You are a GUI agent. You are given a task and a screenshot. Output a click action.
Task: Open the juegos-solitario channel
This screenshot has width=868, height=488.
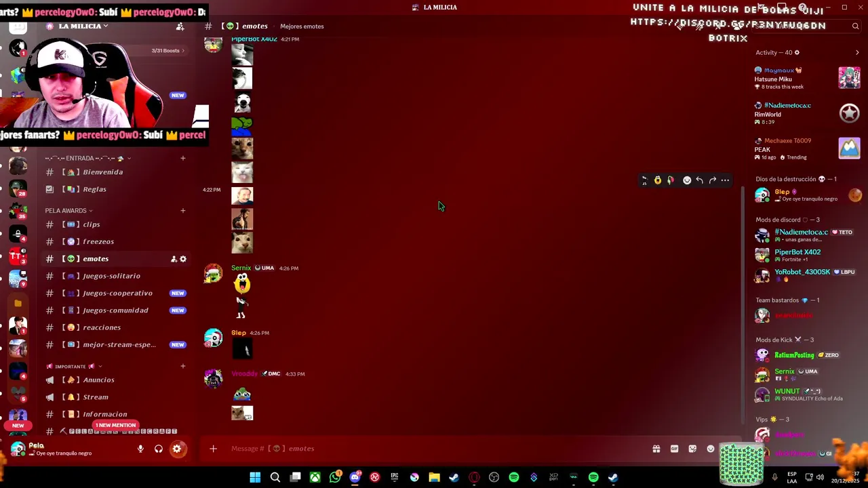[117, 276]
